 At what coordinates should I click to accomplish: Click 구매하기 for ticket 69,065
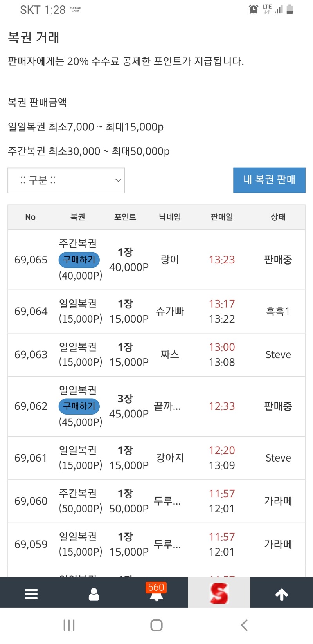pyautogui.click(x=79, y=260)
